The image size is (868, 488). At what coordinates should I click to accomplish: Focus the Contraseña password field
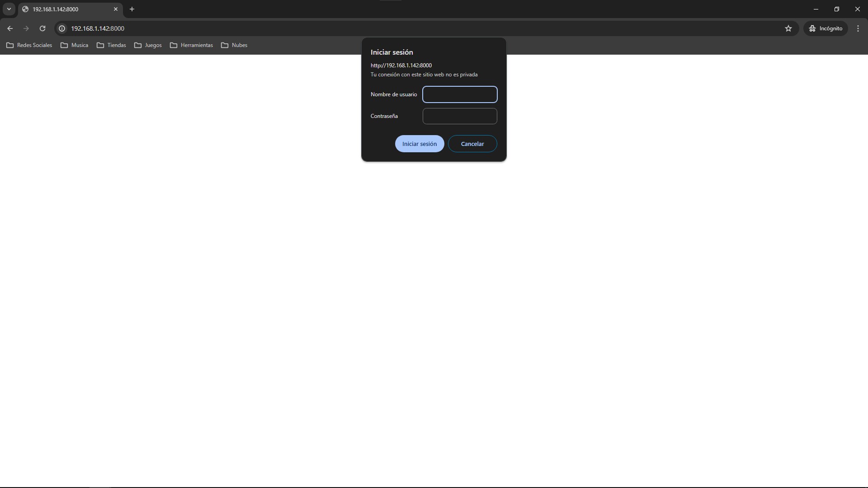tap(460, 116)
